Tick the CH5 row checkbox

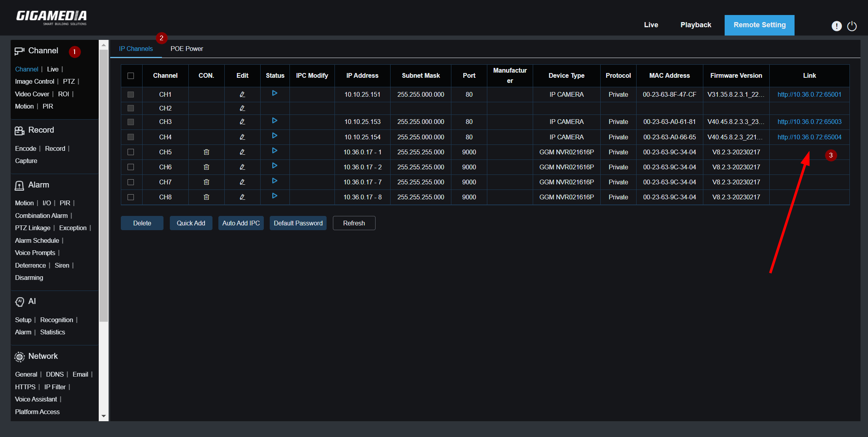pyautogui.click(x=131, y=152)
